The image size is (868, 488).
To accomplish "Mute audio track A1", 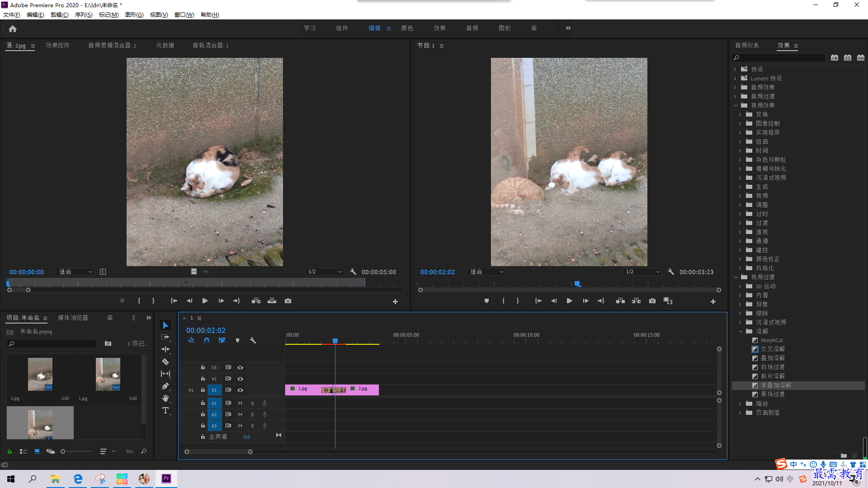I will [240, 403].
